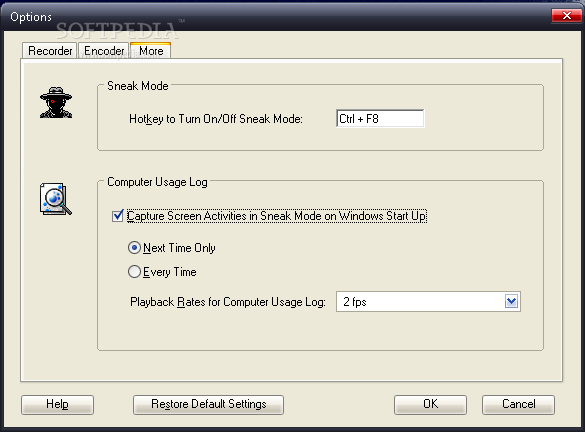Click the Sneak Mode group title
The image size is (585, 432).
pyautogui.click(x=138, y=86)
